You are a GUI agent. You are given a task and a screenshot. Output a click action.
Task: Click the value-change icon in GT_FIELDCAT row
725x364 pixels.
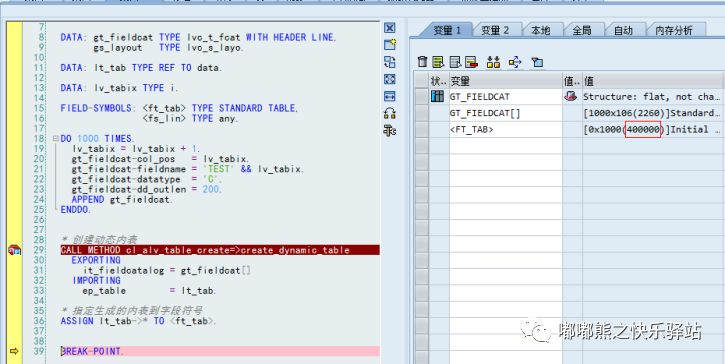click(x=571, y=97)
